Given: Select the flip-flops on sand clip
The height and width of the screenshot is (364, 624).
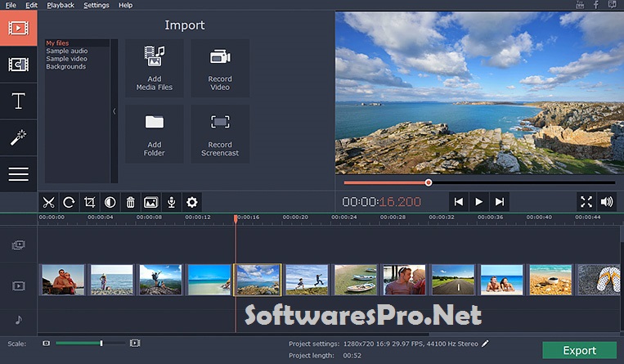Looking at the screenshot, I should tap(599, 280).
